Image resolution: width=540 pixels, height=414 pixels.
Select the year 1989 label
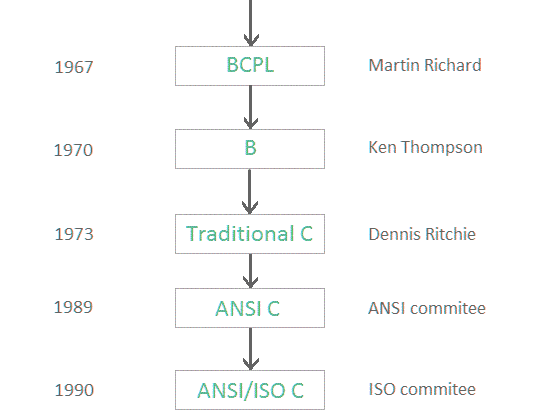73,307
